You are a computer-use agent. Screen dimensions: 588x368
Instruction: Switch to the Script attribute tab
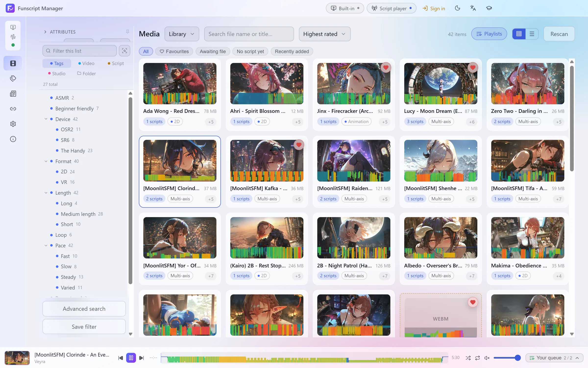pyautogui.click(x=116, y=63)
